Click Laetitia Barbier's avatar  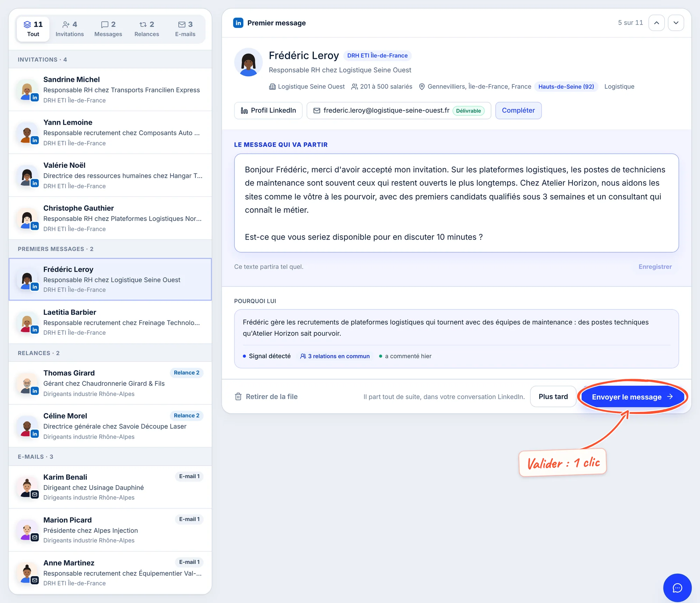pos(27,323)
